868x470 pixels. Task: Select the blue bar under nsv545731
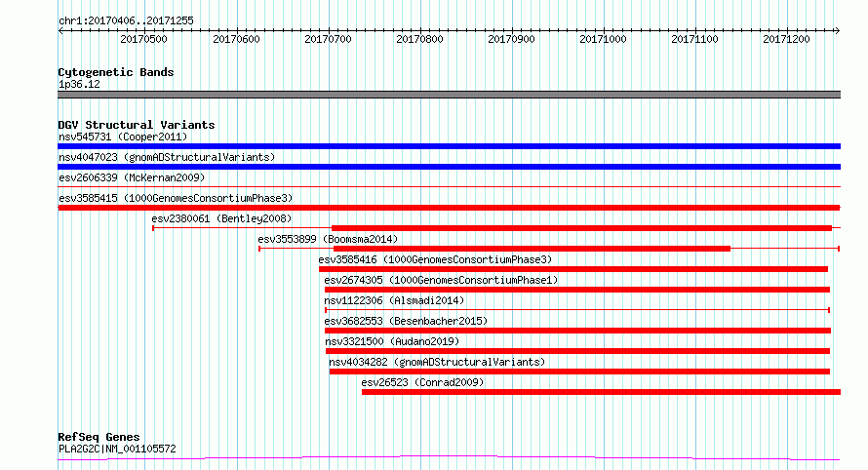(449, 146)
